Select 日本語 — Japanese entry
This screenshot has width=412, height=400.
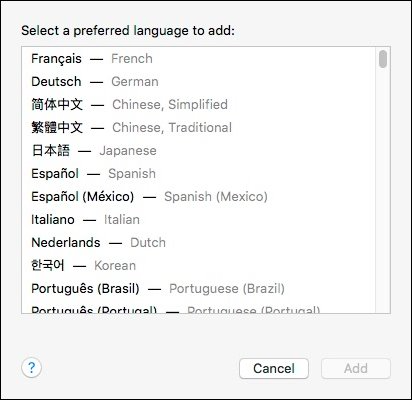pos(199,151)
